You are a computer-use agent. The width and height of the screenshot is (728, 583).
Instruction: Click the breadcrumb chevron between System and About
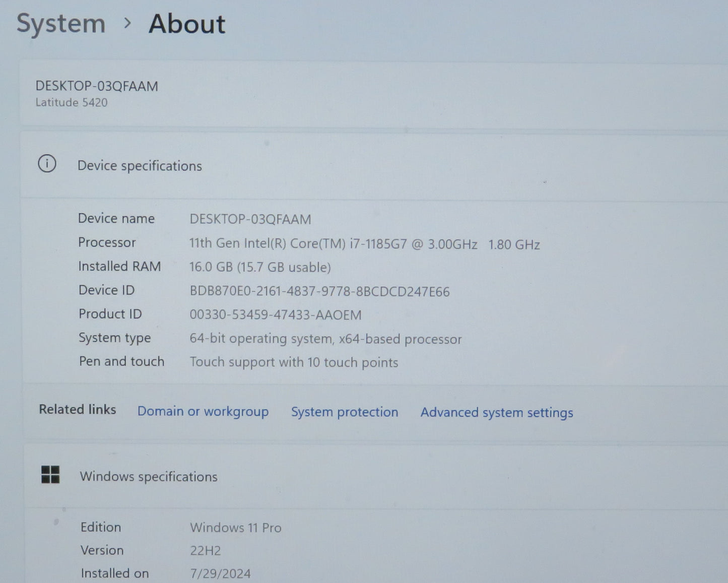click(x=127, y=23)
